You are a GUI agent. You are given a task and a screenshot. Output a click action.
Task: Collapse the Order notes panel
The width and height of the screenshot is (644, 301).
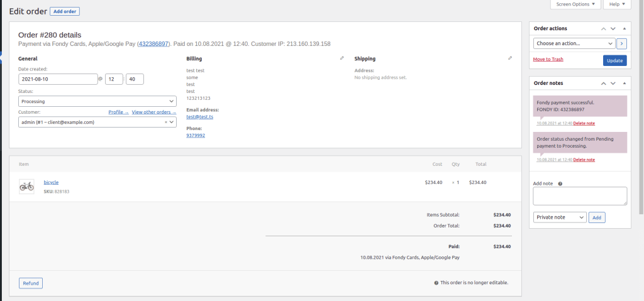(x=624, y=83)
